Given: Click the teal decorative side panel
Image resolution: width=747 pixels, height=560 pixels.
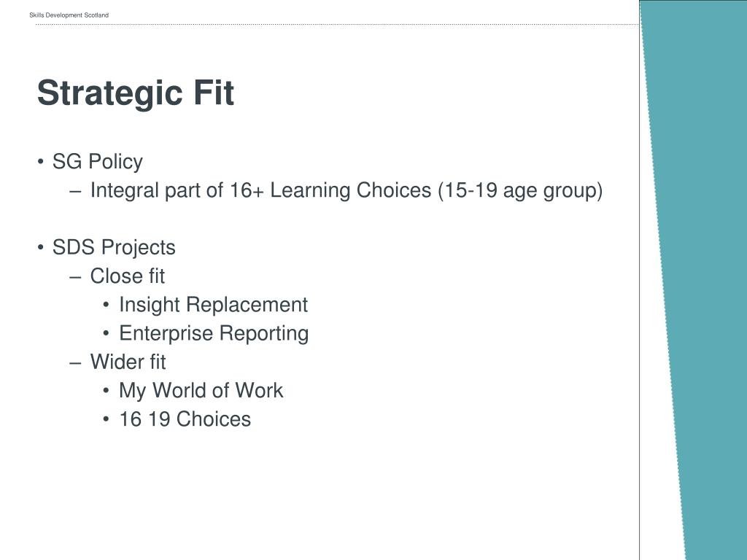Looking at the screenshot, I should pos(695,280).
